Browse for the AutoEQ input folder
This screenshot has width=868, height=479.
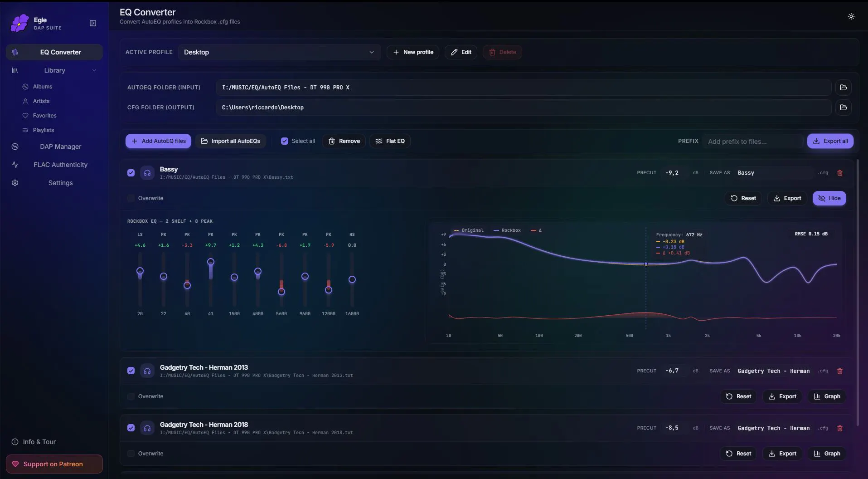(843, 88)
